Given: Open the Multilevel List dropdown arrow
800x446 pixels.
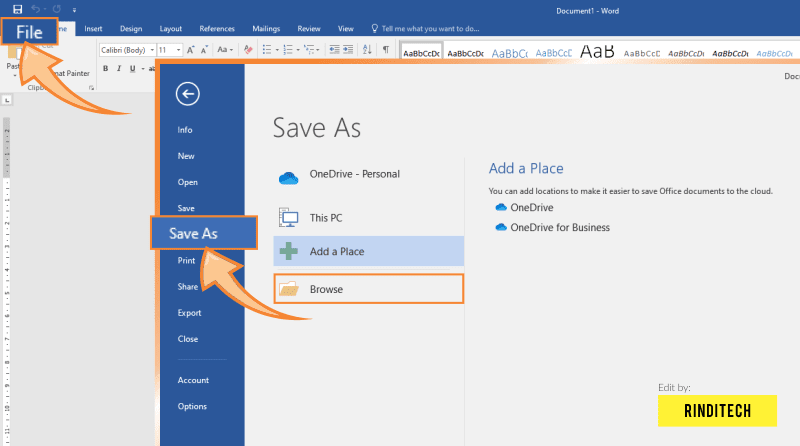Looking at the screenshot, I should pos(317,50).
